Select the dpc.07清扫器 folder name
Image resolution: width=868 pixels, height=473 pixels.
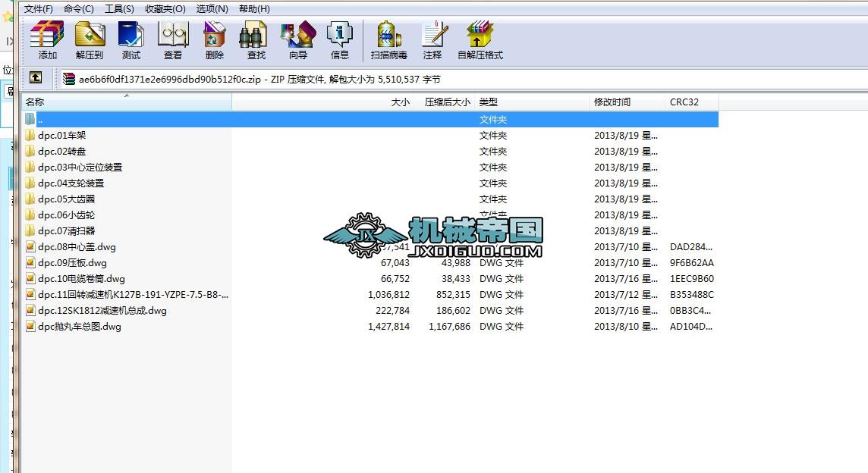[67, 230]
